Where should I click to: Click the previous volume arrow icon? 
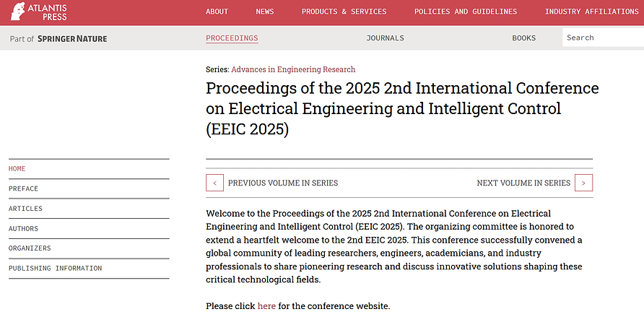[x=214, y=183]
